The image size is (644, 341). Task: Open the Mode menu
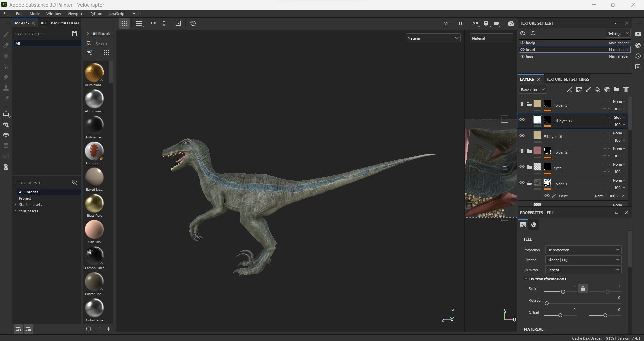pos(35,14)
